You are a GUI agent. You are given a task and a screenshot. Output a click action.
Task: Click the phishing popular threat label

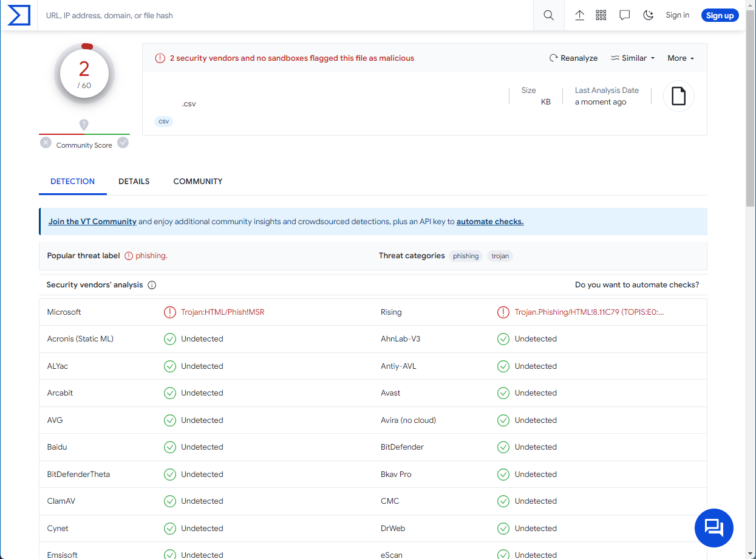point(151,256)
